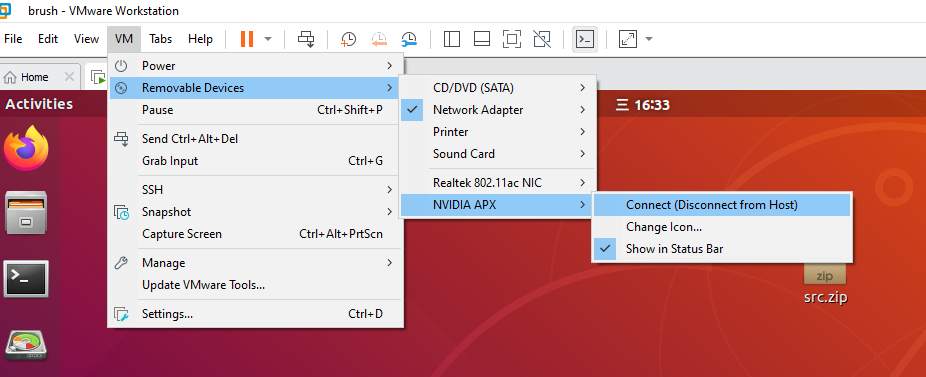Click Enter full screen mode icon

coord(512,39)
